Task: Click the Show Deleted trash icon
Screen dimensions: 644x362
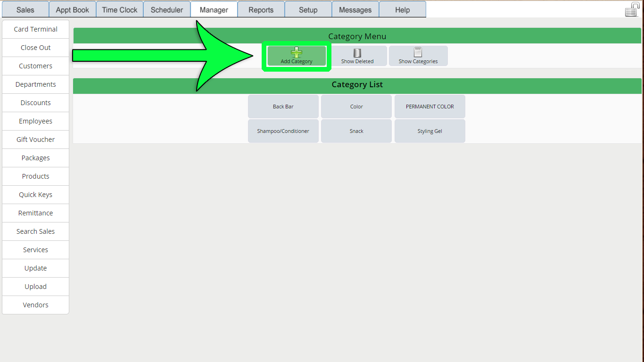Action: click(357, 53)
